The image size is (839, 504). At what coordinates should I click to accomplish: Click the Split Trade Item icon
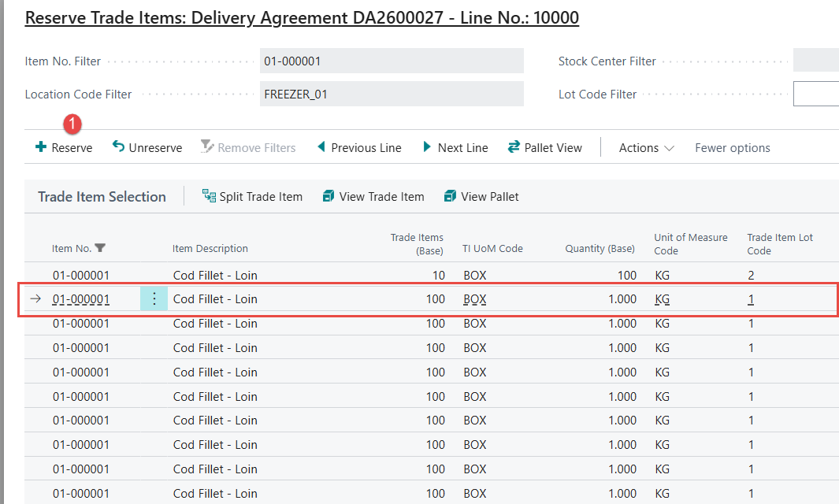209,196
